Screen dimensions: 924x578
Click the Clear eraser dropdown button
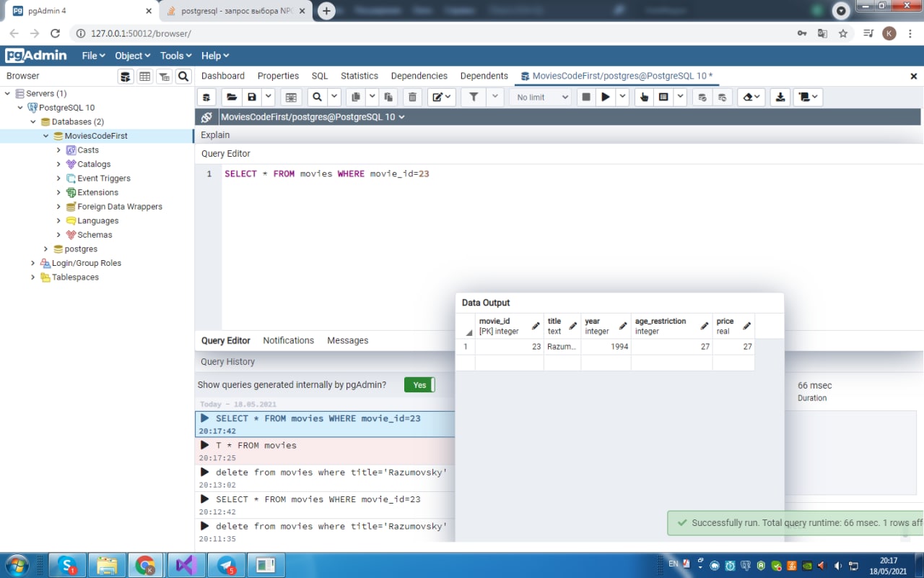tap(751, 97)
